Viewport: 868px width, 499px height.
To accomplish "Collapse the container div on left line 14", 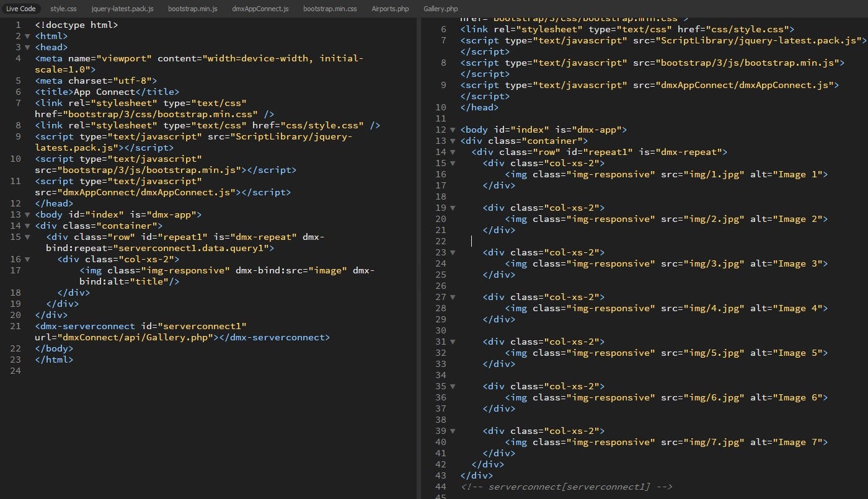I will coord(27,226).
